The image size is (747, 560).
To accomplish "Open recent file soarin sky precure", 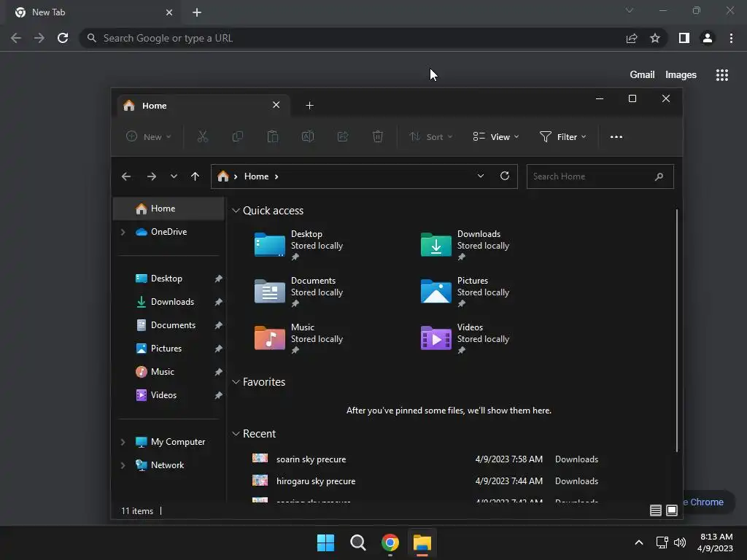I will point(425,459).
